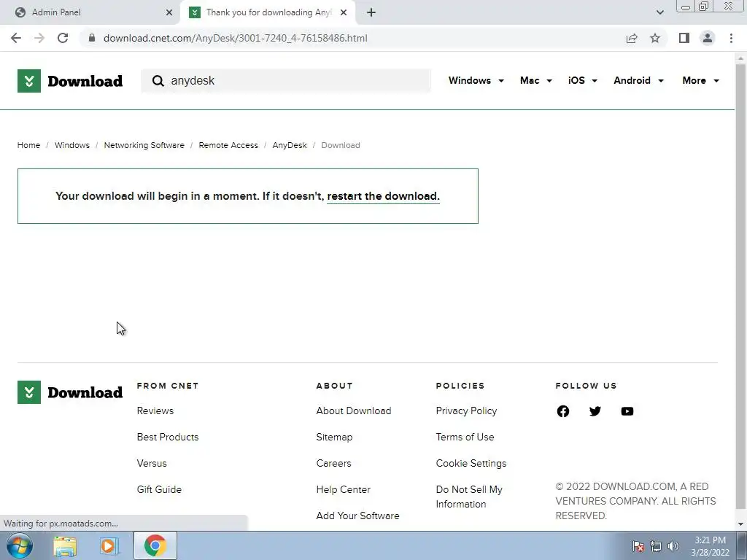This screenshot has height=560, width=747.
Task: Open Privacy Policy footer link
Action: point(466,411)
